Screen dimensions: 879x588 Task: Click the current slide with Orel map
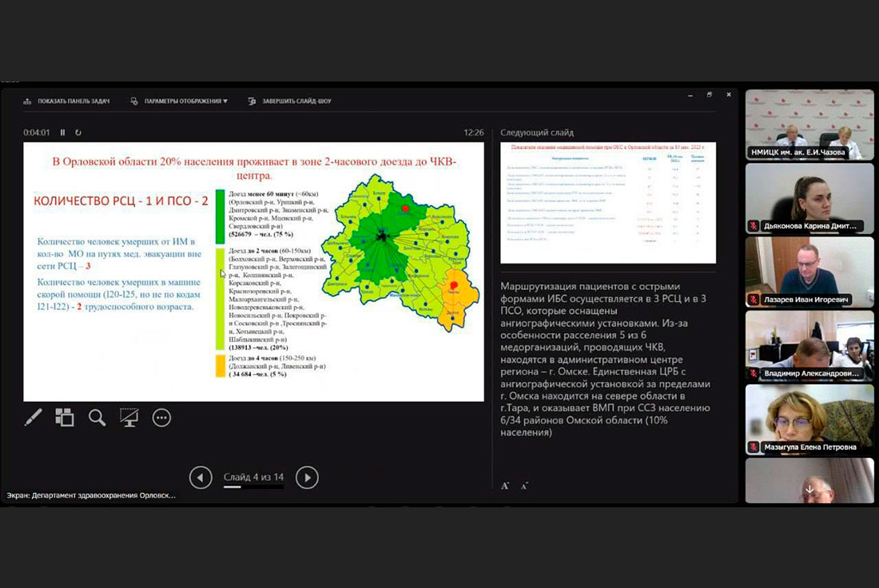[x=253, y=272]
